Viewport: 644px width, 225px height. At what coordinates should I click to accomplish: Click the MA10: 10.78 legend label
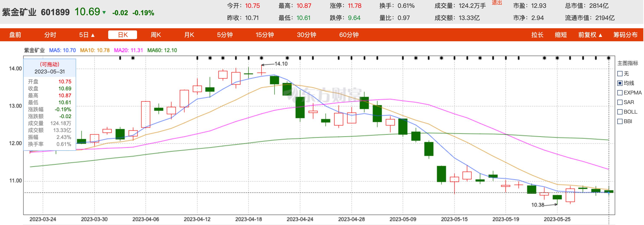pyautogui.click(x=95, y=50)
